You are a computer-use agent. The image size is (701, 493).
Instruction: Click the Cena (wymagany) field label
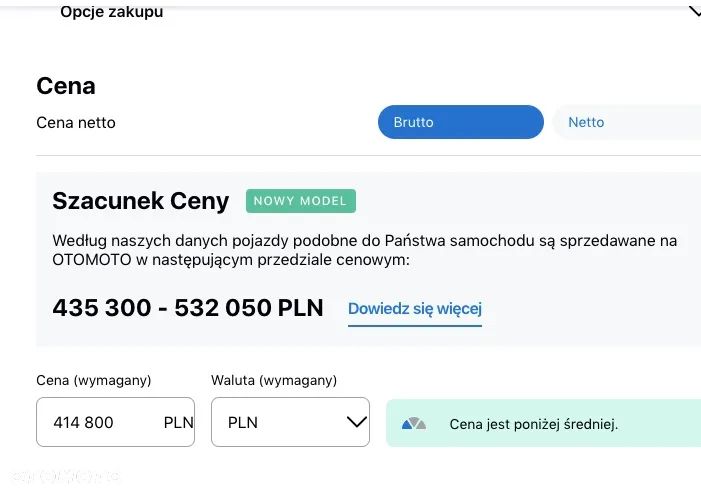click(x=93, y=380)
